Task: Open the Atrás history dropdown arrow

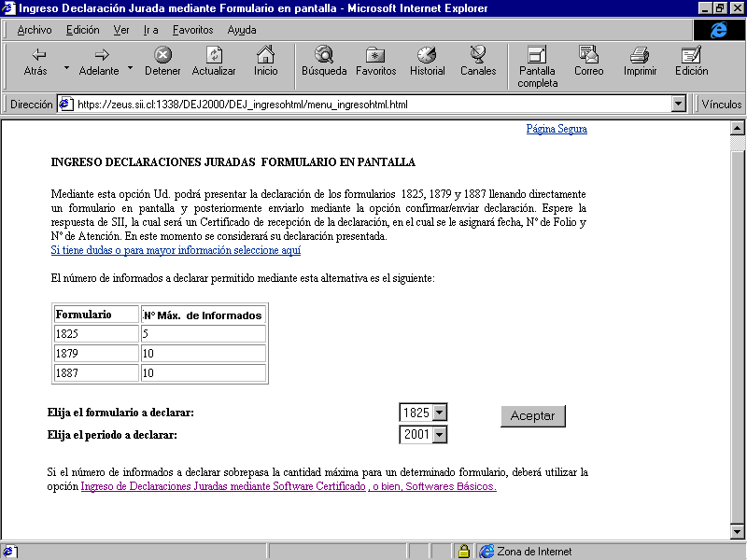Action: click(x=66, y=68)
